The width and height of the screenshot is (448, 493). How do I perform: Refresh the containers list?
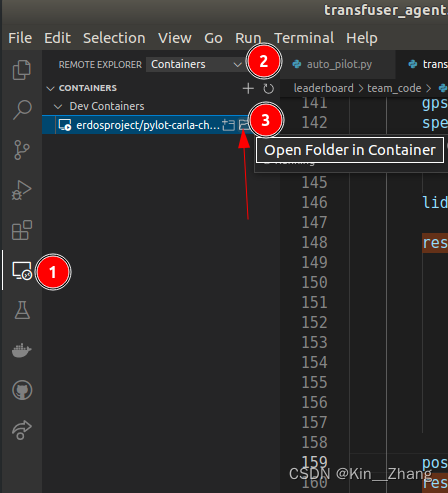268,88
